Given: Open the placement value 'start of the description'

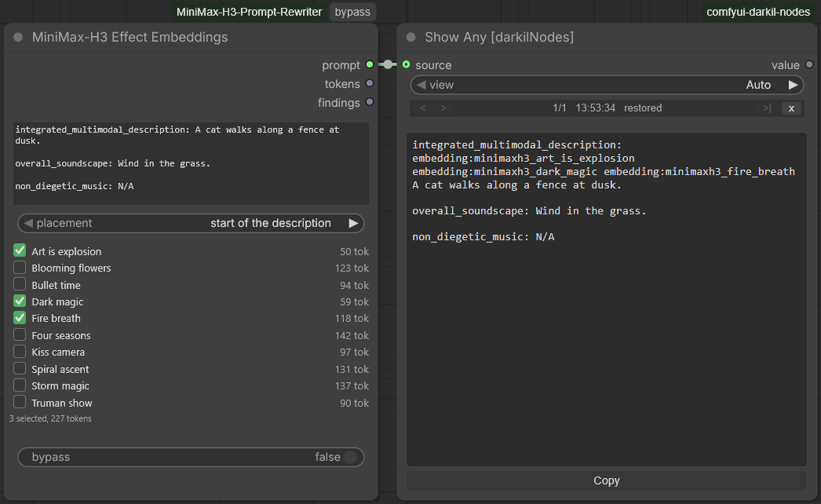Looking at the screenshot, I should 271,223.
